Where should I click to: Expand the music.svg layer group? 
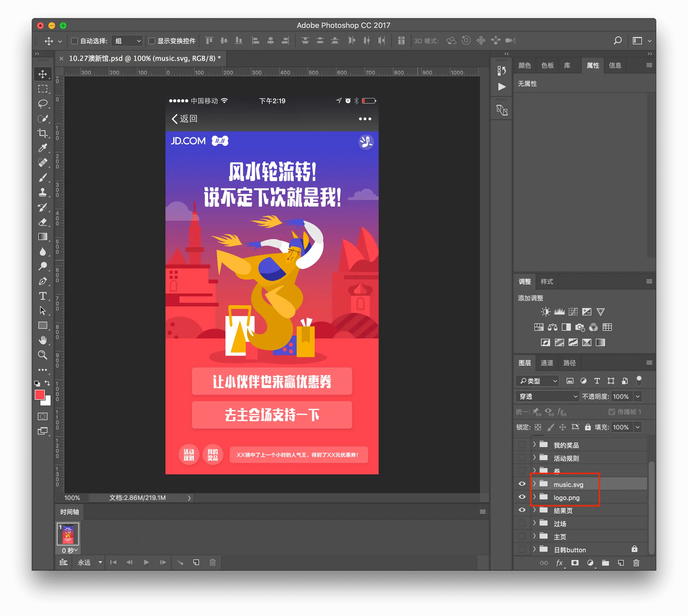tap(535, 484)
